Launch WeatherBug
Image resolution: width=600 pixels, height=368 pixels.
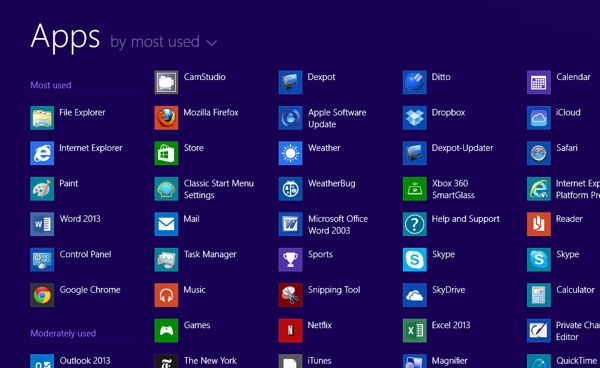317,189
